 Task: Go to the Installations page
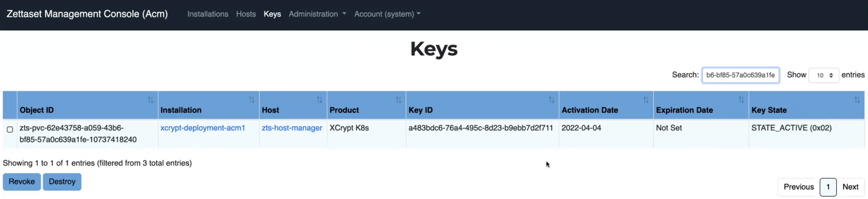click(208, 14)
